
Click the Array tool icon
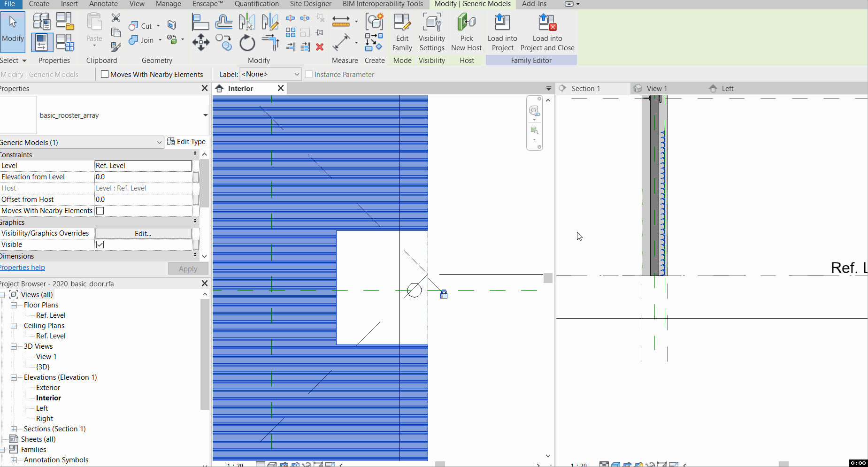coord(291,32)
